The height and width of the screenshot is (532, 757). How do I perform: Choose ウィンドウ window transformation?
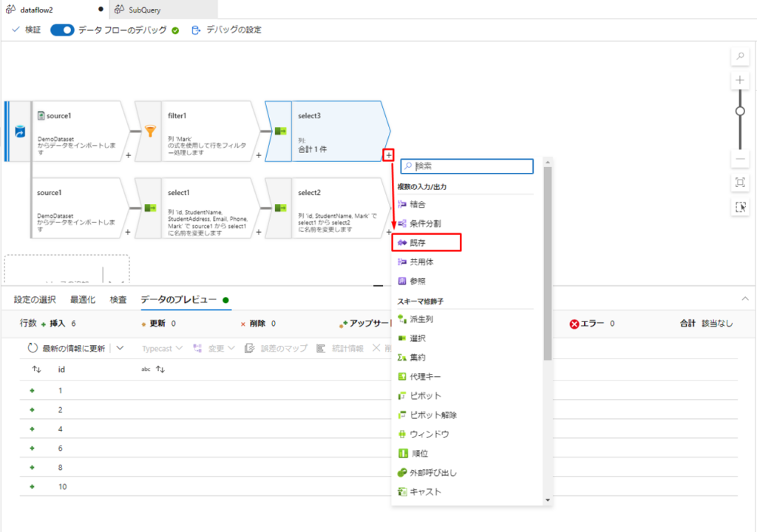[x=423, y=434]
